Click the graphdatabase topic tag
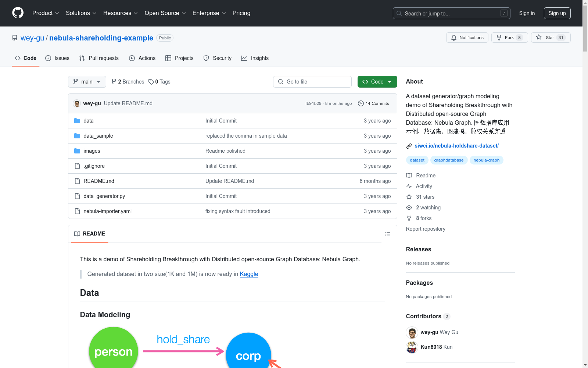This screenshot has height=368, width=588. pyautogui.click(x=449, y=160)
